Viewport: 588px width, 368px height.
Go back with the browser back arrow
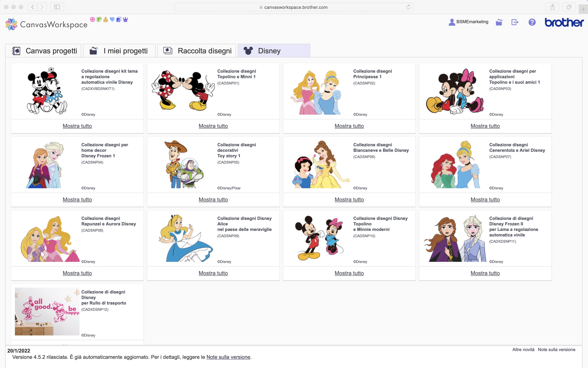[33, 7]
